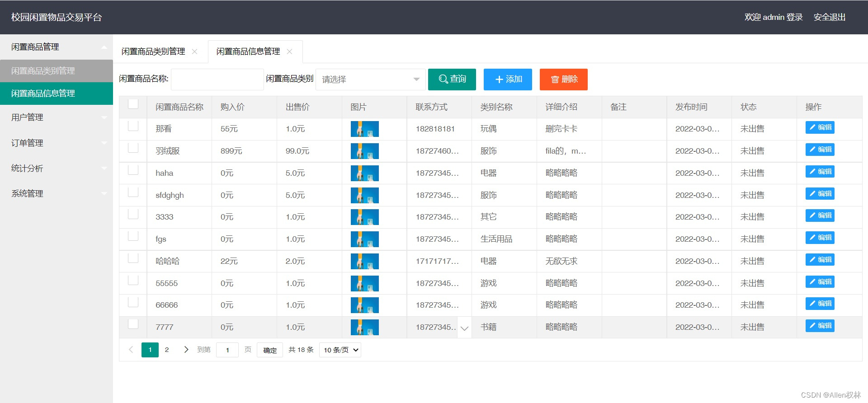This screenshot has width=868, height=403.
Task: Click 安全退出 to log out
Action: tap(830, 17)
